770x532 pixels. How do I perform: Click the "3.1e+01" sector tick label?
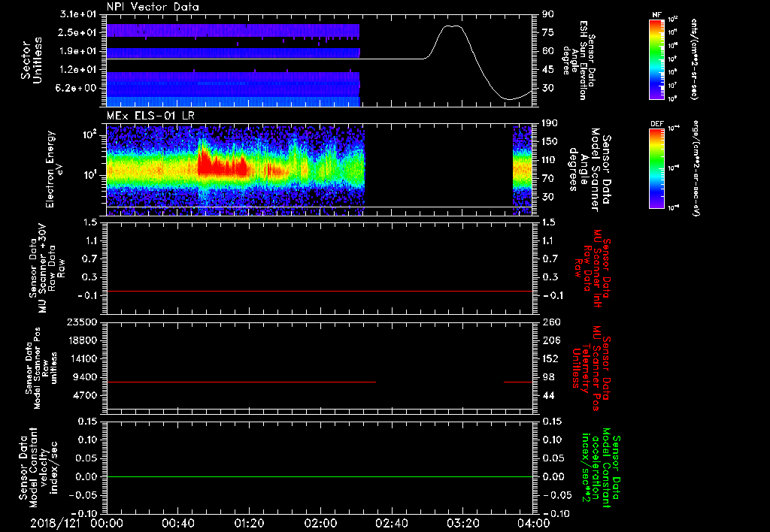[77, 14]
